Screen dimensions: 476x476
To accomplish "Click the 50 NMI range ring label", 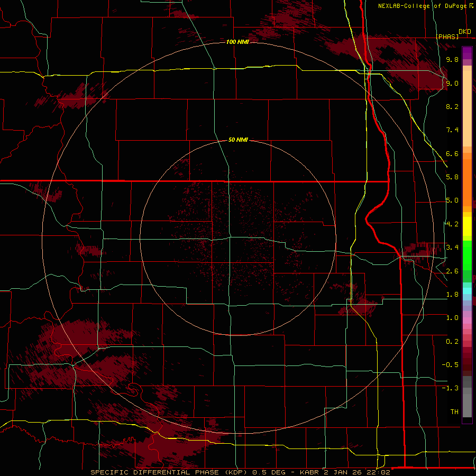I will pos(237,140).
